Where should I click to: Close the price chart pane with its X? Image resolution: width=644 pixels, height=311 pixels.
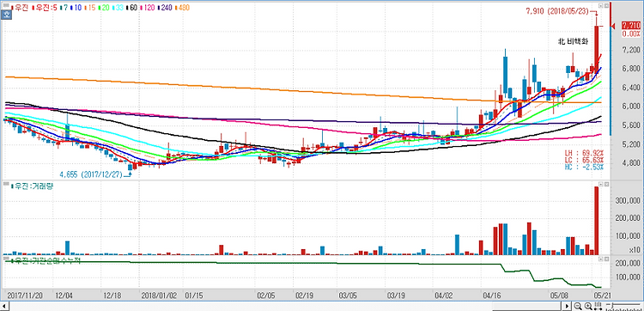[606, 6]
